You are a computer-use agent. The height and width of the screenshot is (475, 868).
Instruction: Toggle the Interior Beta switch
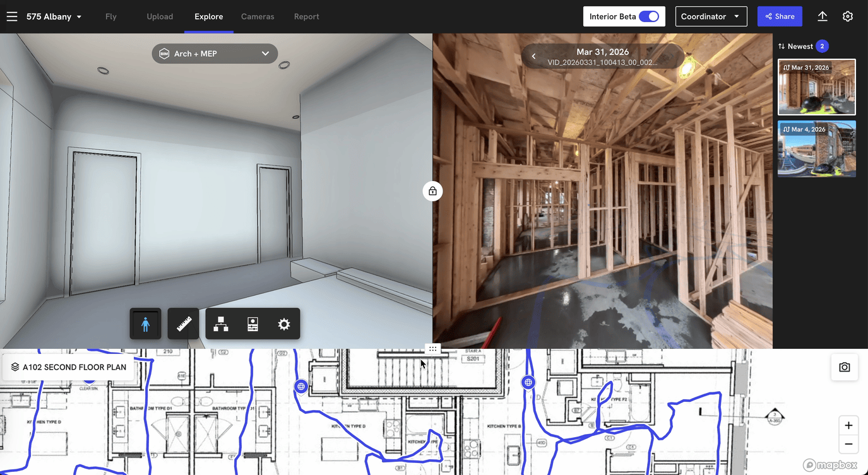[x=648, y=16]
